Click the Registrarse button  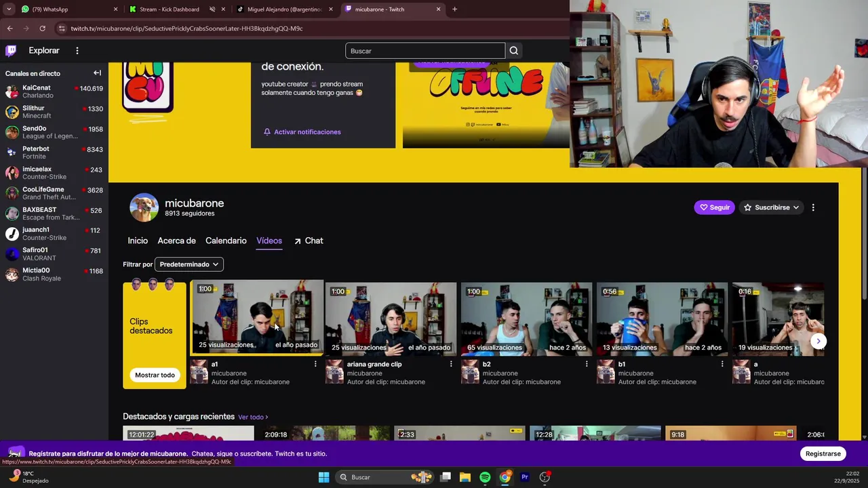(x=823, y=453)
